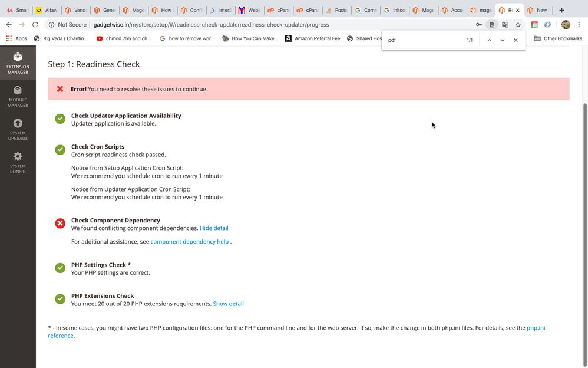Screen dimensions: 588x368
Task: Click the saved password key icon
Action: [x=479, y=24]
